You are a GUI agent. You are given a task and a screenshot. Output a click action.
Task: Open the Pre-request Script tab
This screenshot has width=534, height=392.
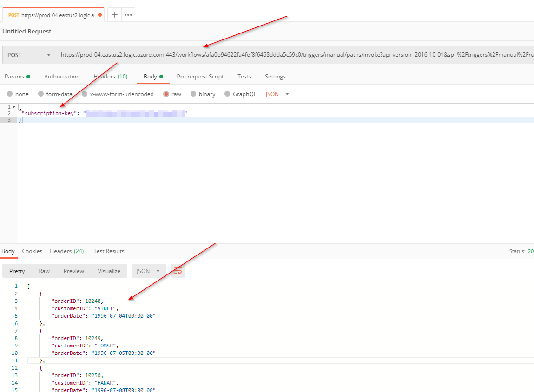click(200, 77)
